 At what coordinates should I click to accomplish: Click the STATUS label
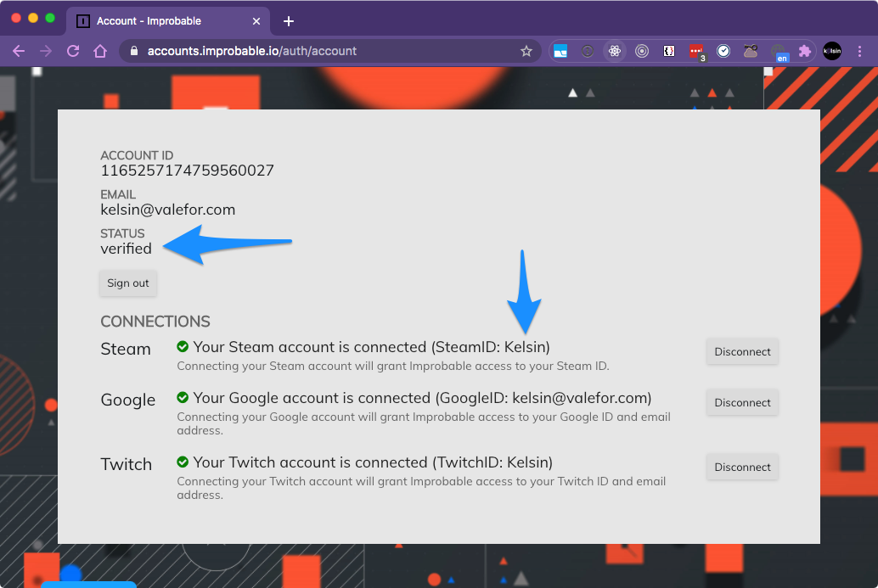pyautogui.click(x=122, y=233)
